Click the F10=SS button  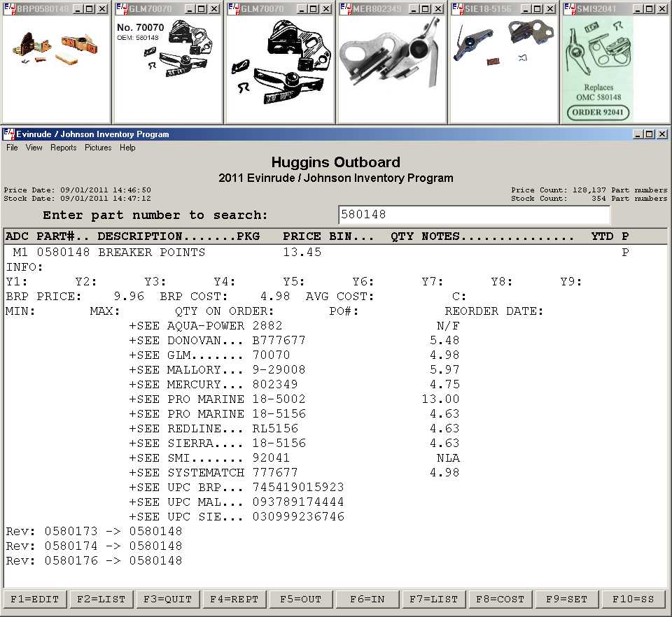pos(633,599)
